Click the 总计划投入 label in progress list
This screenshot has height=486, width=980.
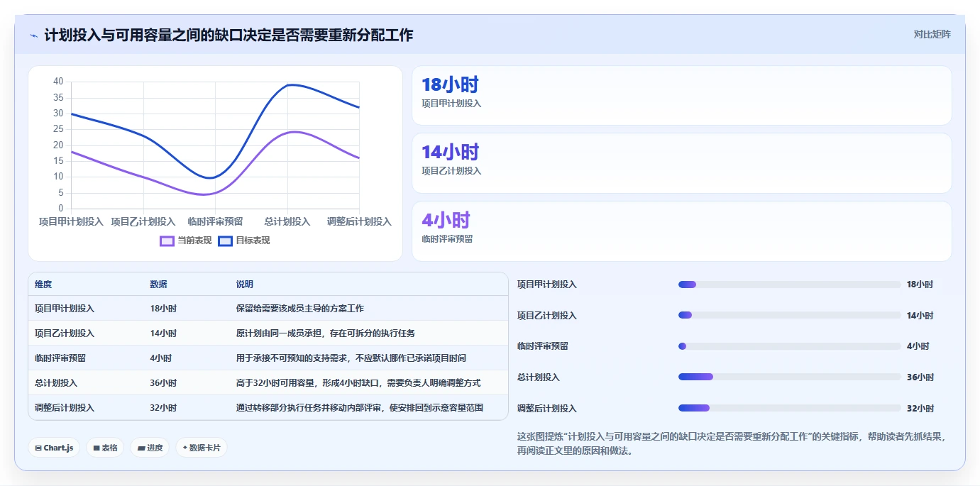(x=539, y=377)
